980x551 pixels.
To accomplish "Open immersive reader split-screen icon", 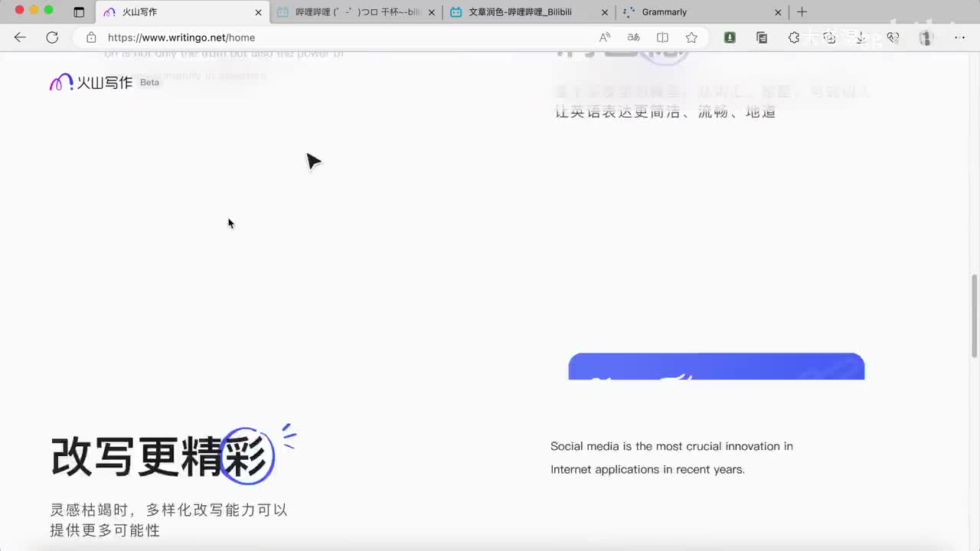I will [x=662, y=37].
